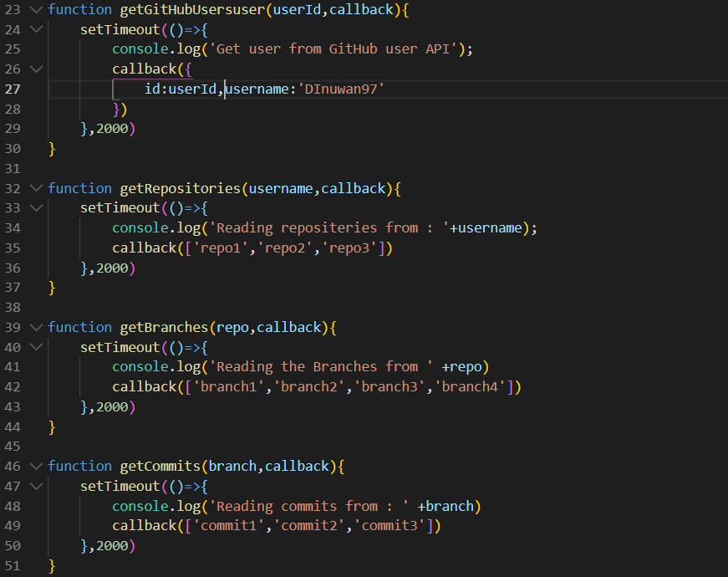Collapse the setTimeout block inside getRepositories
The image size is (728, 577).
tap(35, 207)
